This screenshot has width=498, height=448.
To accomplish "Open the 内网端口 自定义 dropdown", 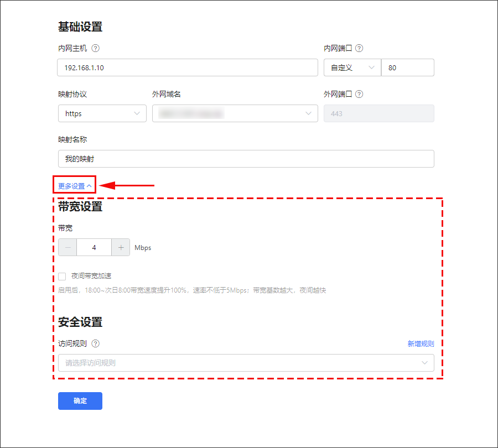I will click(352, 67).
